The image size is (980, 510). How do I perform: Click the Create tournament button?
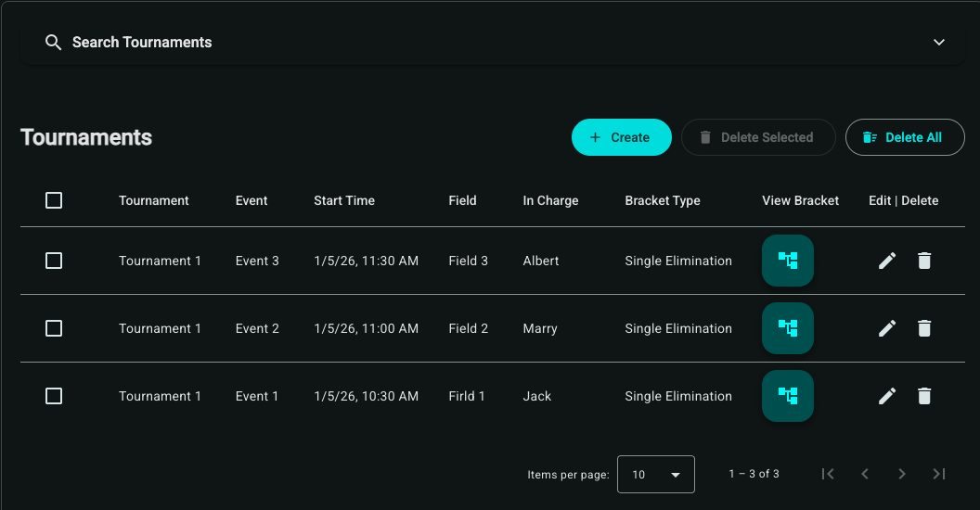coord(621,137)
